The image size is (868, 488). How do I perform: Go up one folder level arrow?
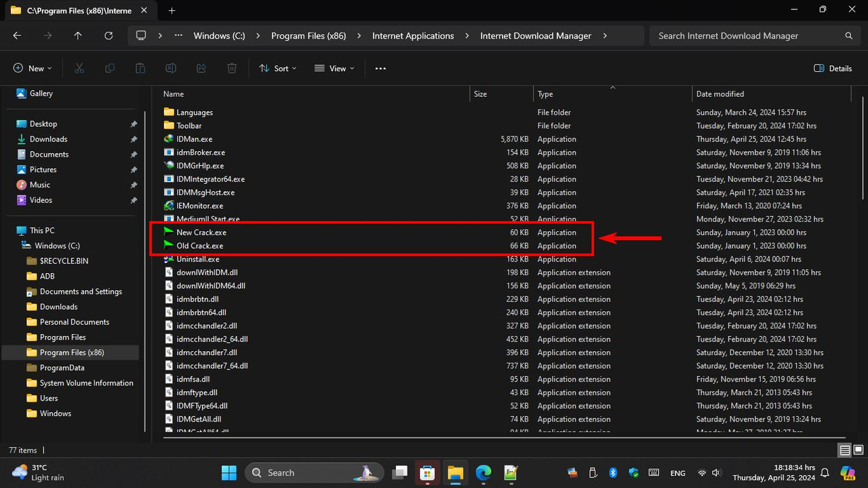click(x=78, y=36)
